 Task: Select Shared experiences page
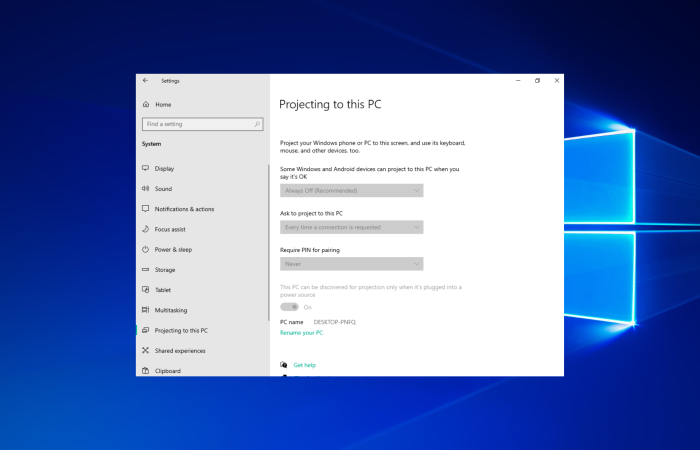point(202,350)
